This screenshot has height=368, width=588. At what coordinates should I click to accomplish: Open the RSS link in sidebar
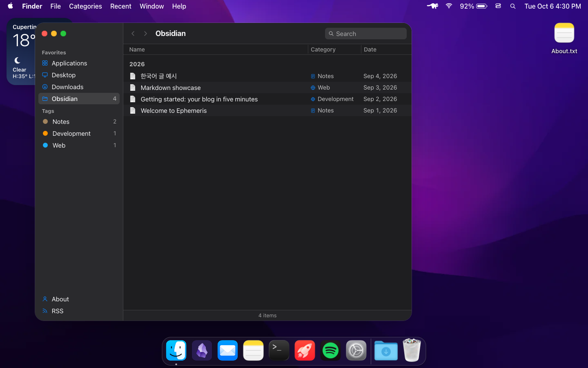tap(79, 311)
